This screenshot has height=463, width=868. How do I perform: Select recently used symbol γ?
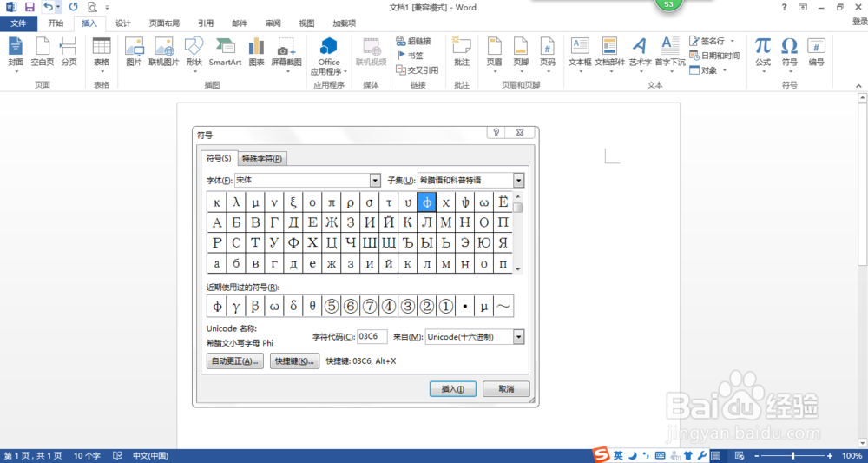click(x=235, y=307)
